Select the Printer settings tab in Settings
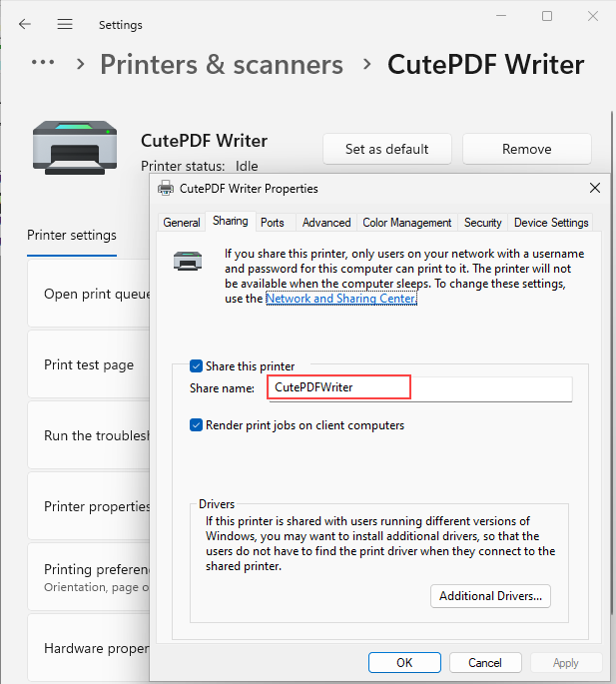The height and width of the screenshot is (684, 616). pyautogui.click(x=72, y=235)
